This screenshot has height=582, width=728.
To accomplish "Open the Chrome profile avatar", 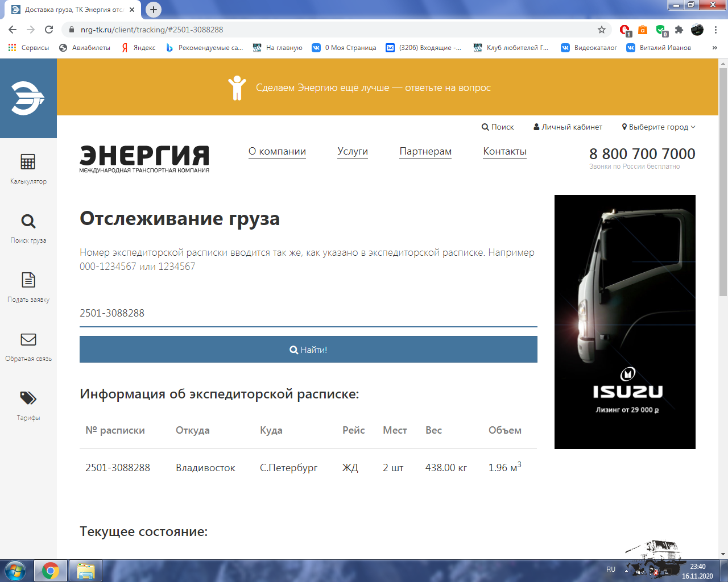I will pyautogui.click(x=697, y=30).
